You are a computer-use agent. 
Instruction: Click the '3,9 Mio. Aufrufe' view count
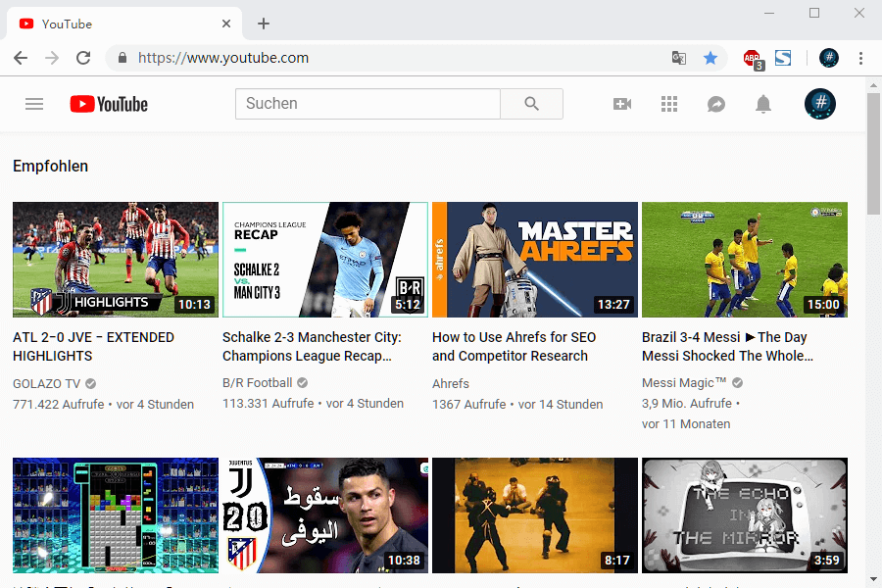(687, 404)
